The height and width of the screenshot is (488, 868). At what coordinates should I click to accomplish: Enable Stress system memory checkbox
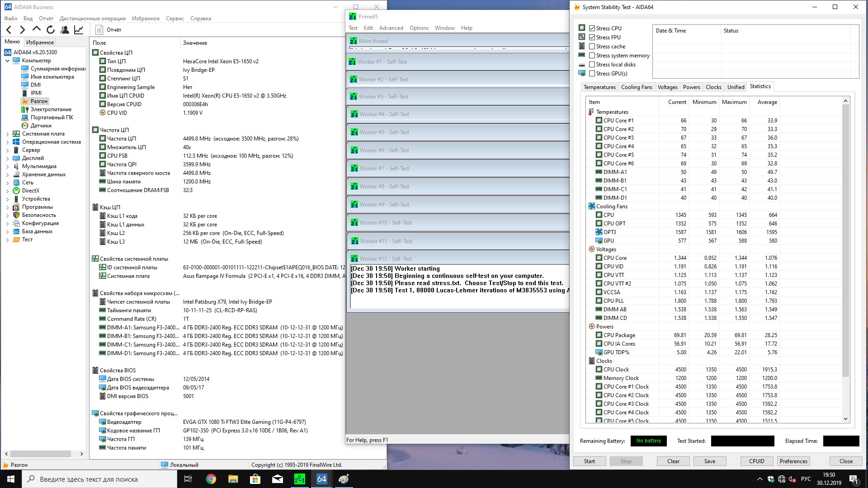click(592, 55)
